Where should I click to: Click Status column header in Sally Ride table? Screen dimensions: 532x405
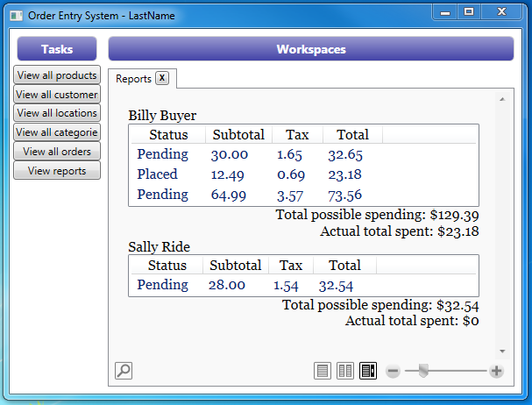point(167,265)
